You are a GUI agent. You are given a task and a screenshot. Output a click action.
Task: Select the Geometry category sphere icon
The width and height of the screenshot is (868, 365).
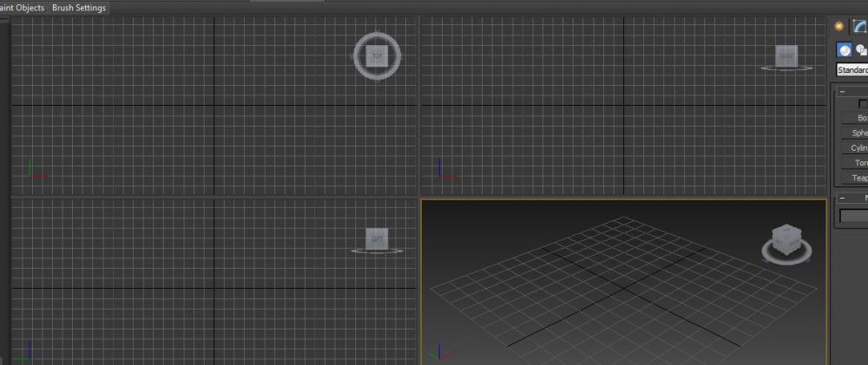tap(845, 50)
